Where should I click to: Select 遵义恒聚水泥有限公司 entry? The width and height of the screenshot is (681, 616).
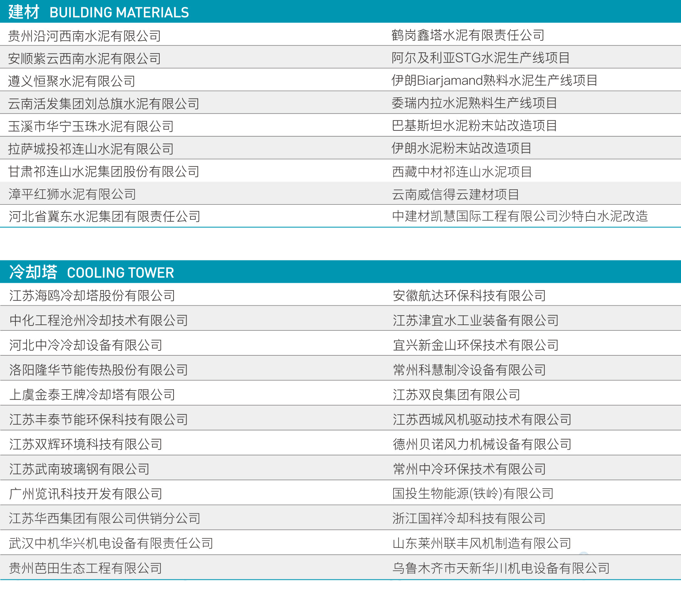coord(72,81)
